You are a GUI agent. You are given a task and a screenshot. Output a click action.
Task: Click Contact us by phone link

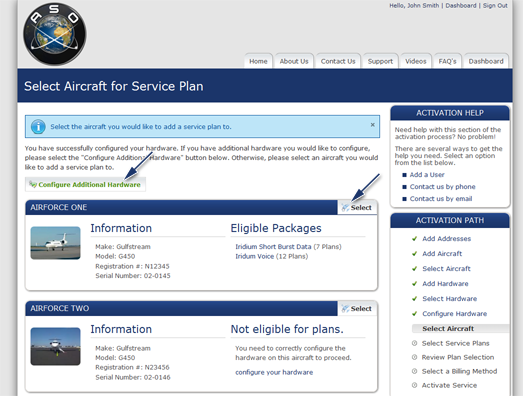click(442, 186)
